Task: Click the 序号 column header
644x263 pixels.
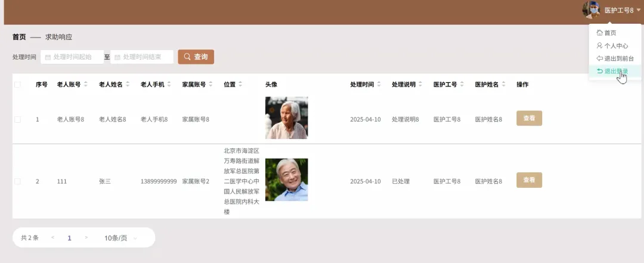Action: 42,84
